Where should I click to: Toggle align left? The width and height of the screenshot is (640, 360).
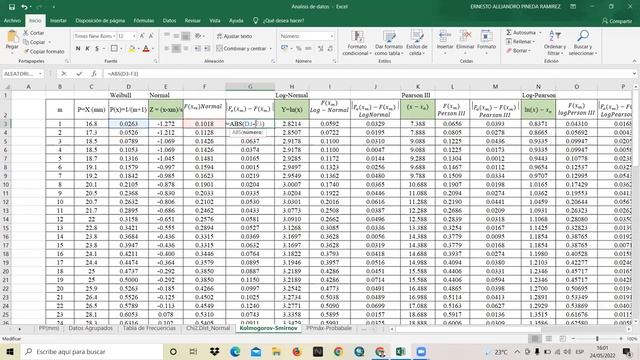point(167,48)
